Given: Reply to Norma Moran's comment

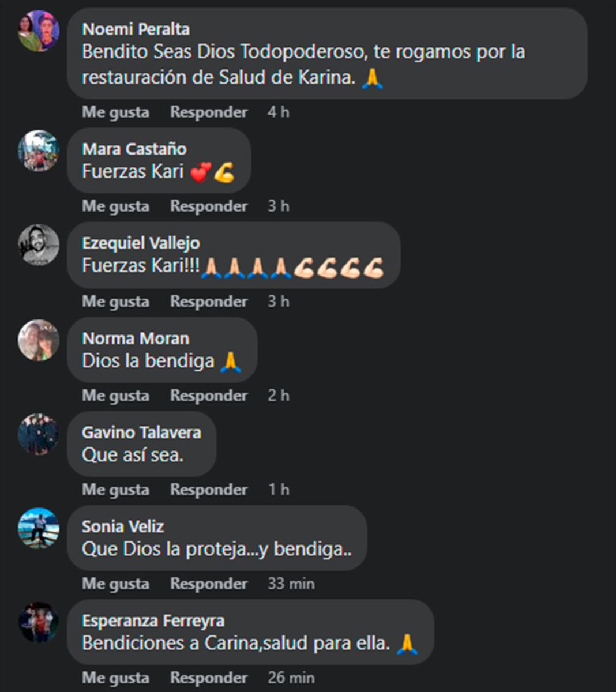Looking at the screenshot, I should tap(209, 395).
